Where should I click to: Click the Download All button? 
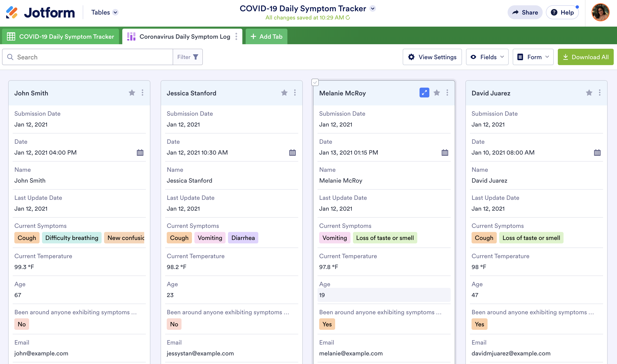[585, 57]
